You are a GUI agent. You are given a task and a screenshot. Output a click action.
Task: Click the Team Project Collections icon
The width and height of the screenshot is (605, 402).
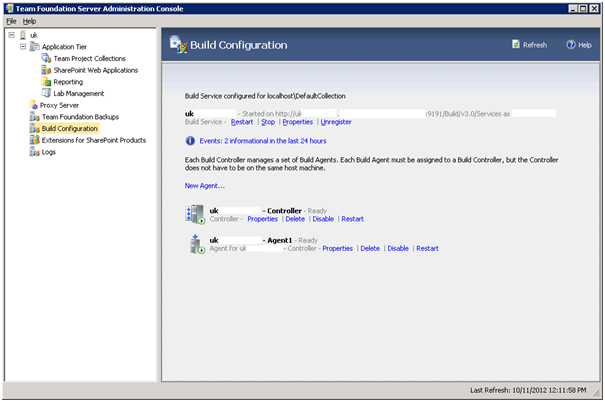(46, 59)
